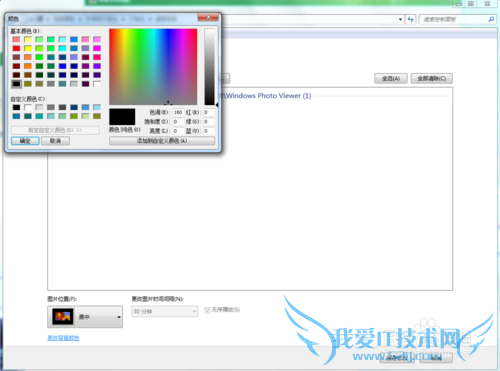Click 添加到自定义颜色 button

(x=162, y=141)
